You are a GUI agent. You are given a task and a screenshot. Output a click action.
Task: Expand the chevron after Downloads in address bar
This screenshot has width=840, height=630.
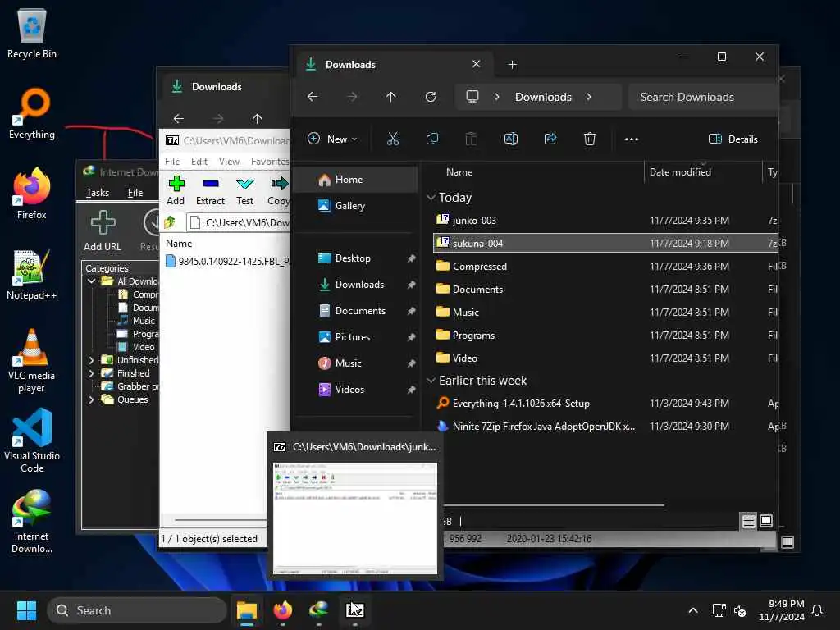tap(589, 97)
